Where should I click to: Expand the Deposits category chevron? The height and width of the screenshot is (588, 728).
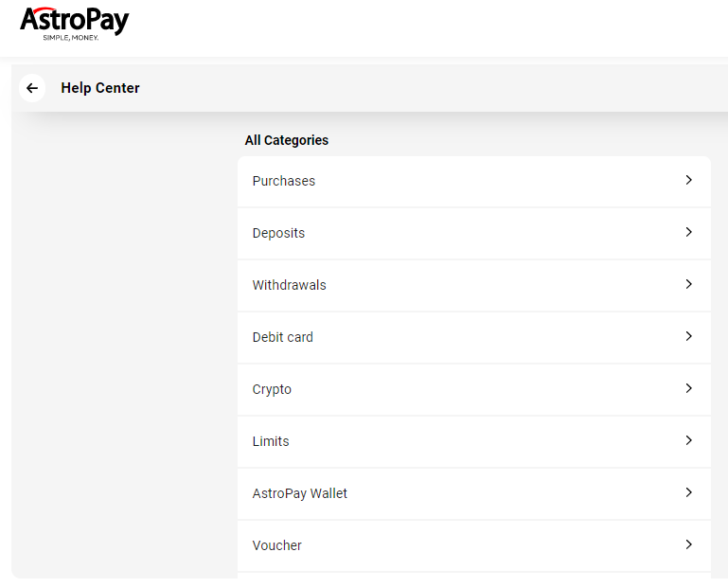coord(688,232)
